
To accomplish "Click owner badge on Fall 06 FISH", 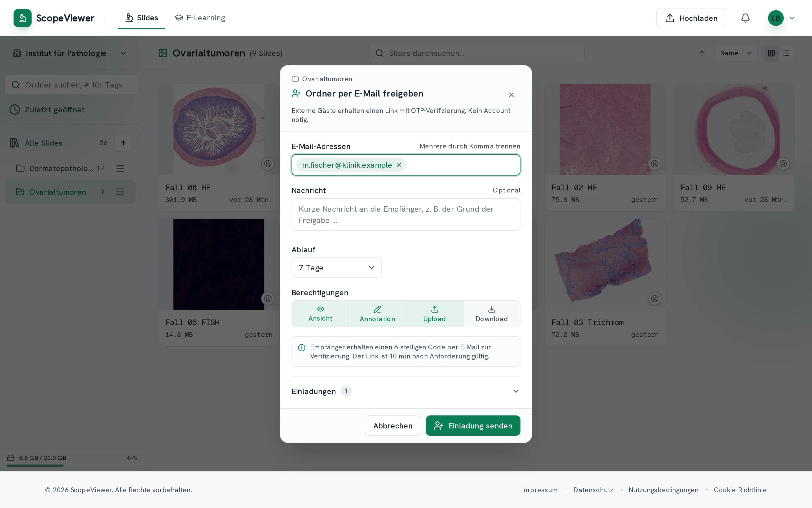I will (268, 298).
